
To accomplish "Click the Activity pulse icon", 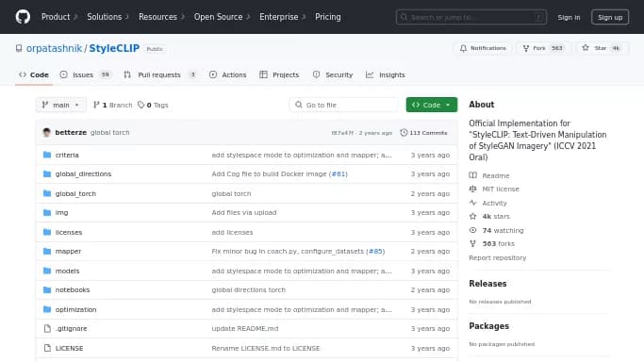I will pos(473,203).
